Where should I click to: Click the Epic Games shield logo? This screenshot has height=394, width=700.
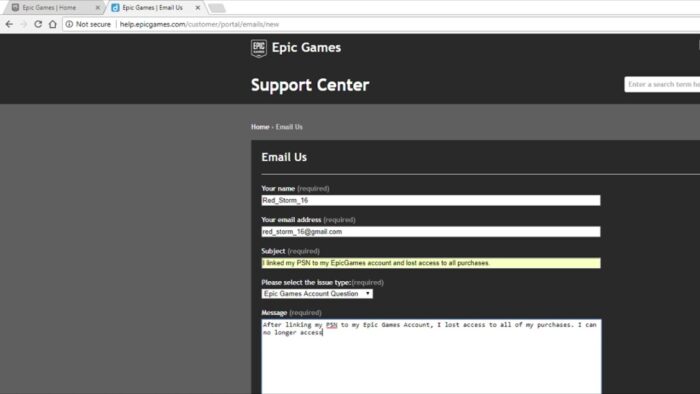tap(258, 48)
